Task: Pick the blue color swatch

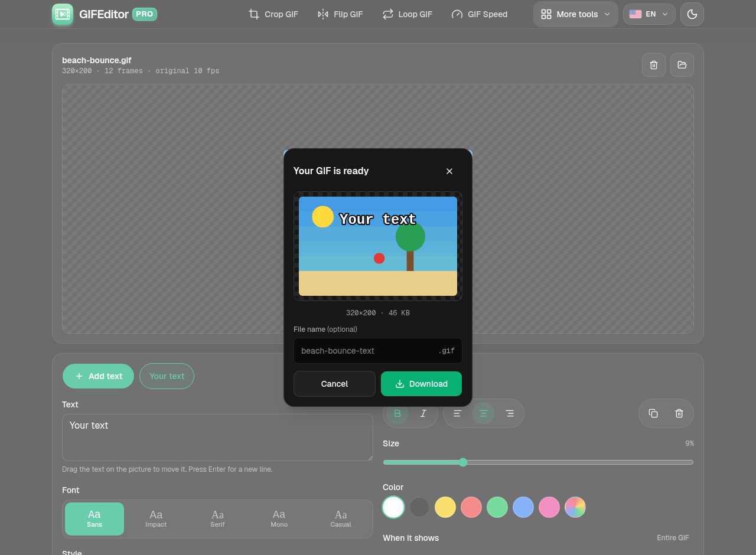Action: [x=523, y=507]
